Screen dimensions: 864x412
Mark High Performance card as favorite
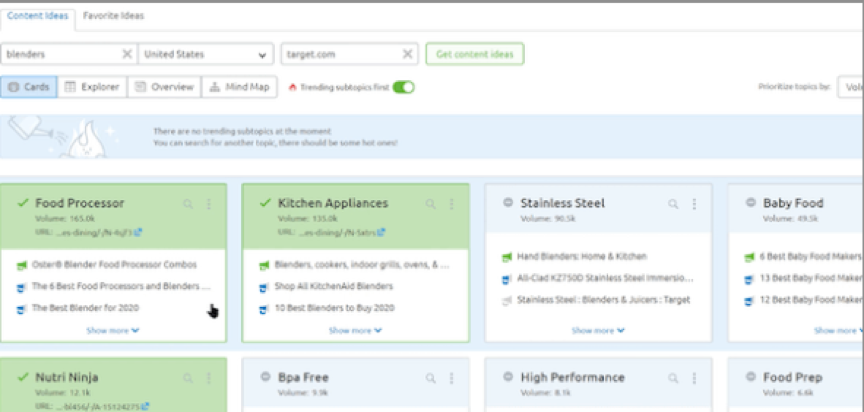pos(508,377)
